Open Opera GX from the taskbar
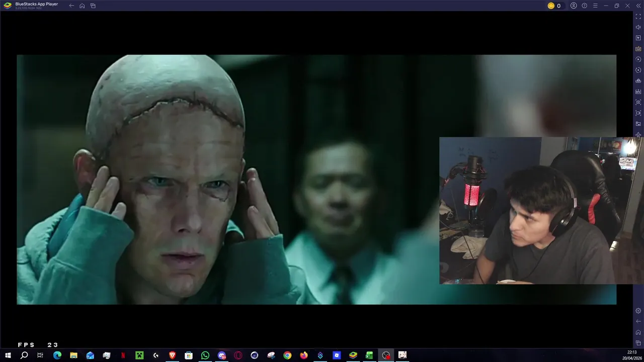644x362 pixels. pyautogui.click(x=238, y=355)
